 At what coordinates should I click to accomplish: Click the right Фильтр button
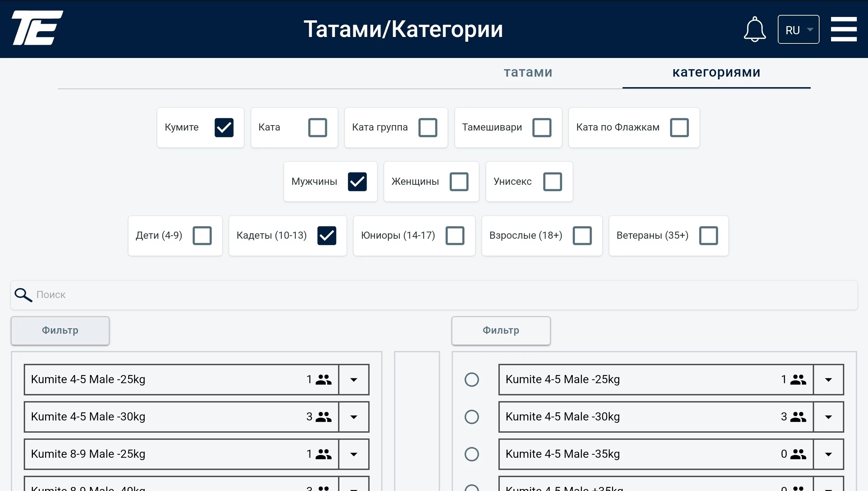tap(501, 331)
